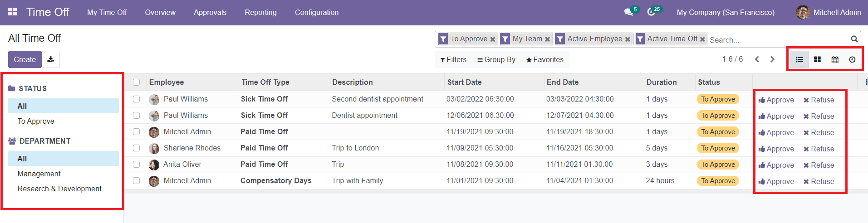868x223 pixels.
Task: Click Mitchell Admin user avatar
Action: pyautogui.click(x=803, y=12)
